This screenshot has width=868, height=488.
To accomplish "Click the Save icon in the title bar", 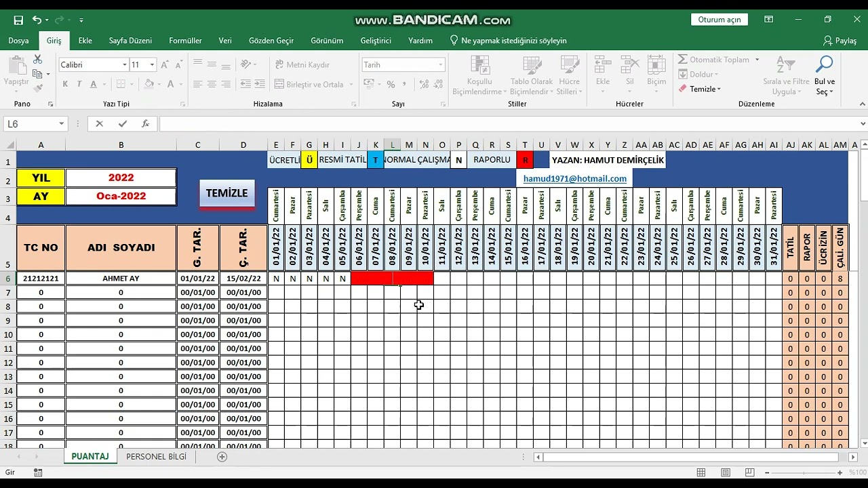I will click(18, 20).
